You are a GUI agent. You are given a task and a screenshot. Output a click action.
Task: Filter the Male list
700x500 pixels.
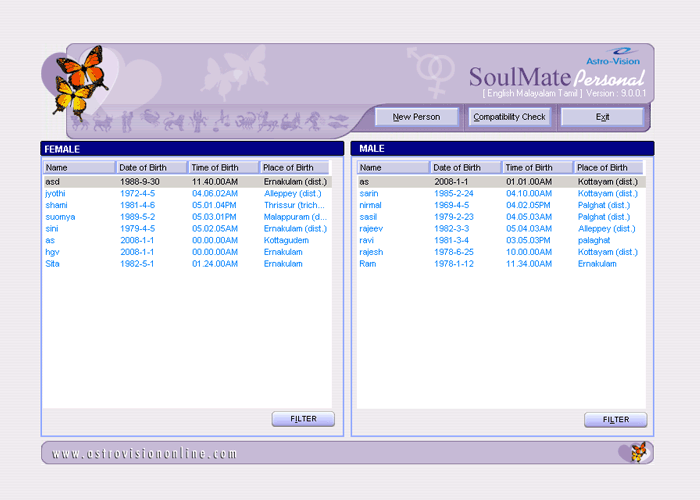(x=616, y=420)
